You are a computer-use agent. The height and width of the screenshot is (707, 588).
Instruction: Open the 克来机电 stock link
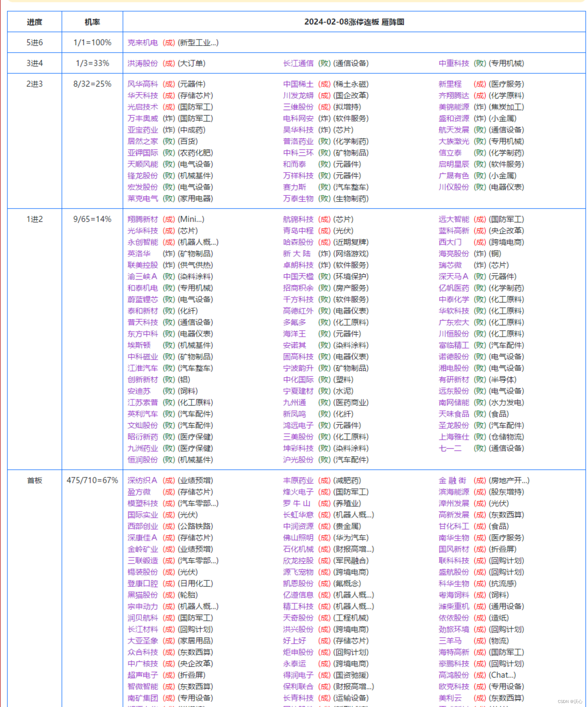click(142, 43)
